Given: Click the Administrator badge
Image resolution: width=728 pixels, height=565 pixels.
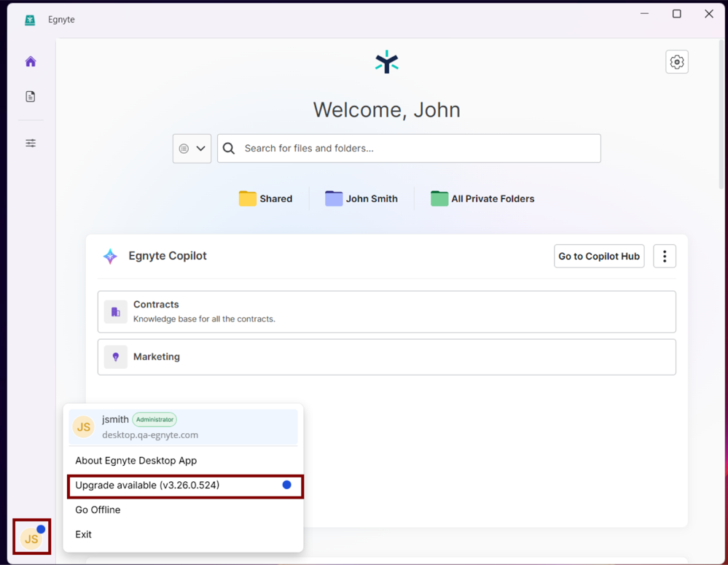Looking at the screenshot, I should 154,419.
